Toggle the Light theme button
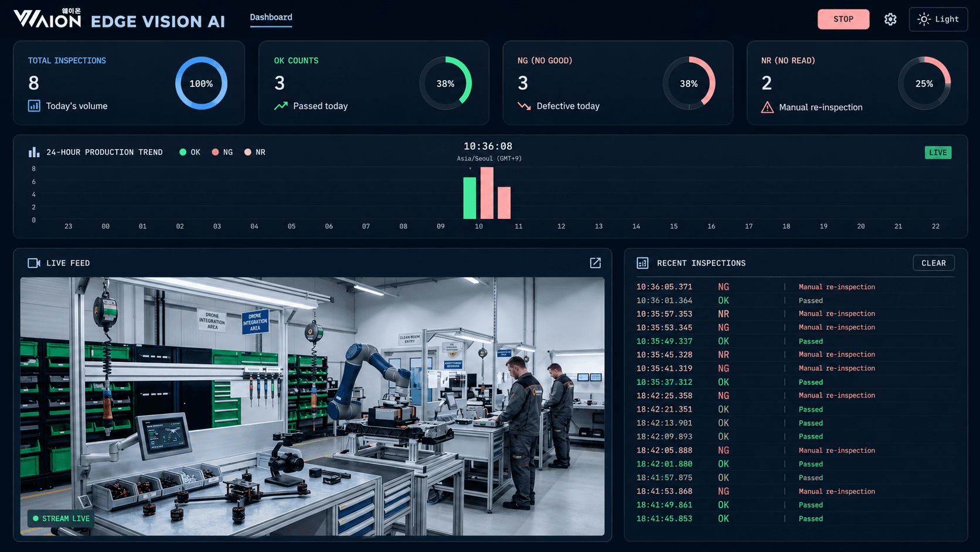 938,19
